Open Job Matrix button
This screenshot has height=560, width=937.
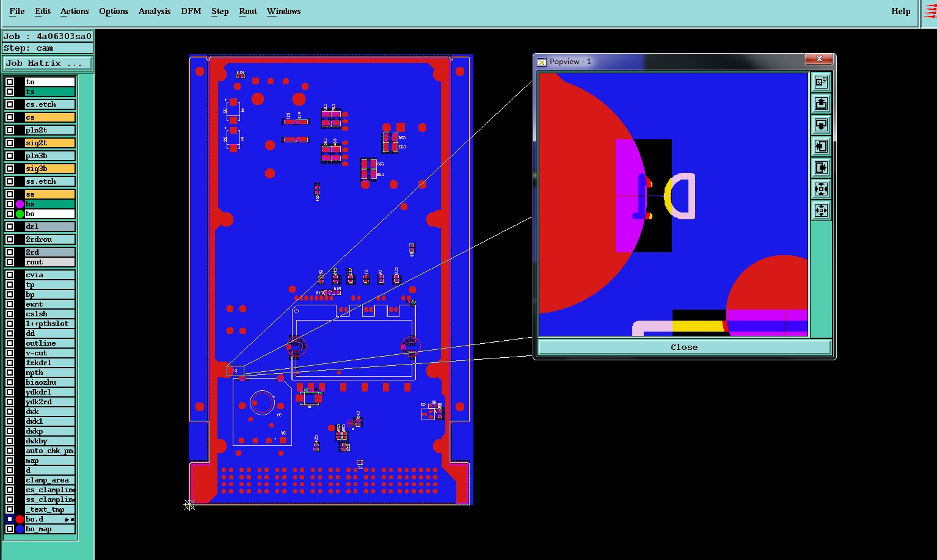[48, 64]
